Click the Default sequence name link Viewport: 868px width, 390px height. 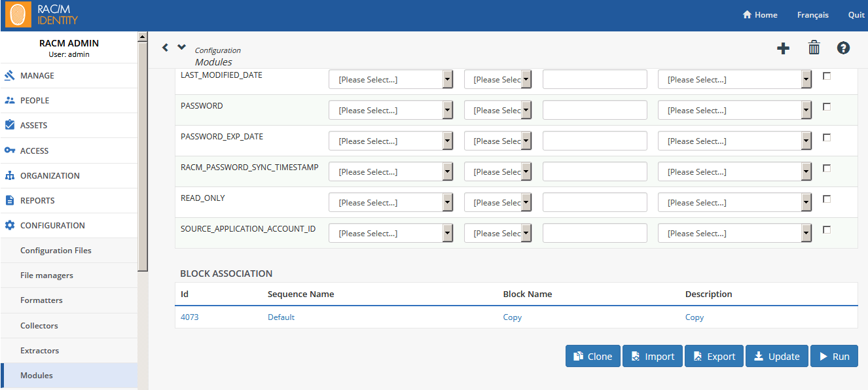click(281, 317)
